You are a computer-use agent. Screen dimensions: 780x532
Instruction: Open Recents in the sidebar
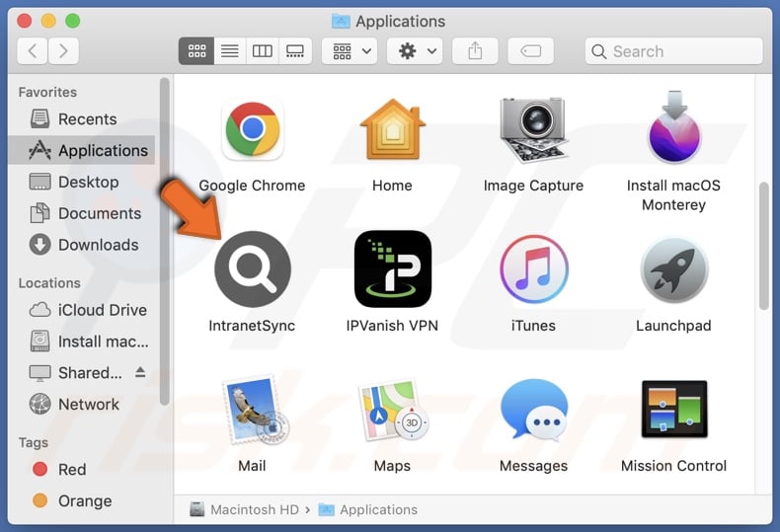click(82, 118)
